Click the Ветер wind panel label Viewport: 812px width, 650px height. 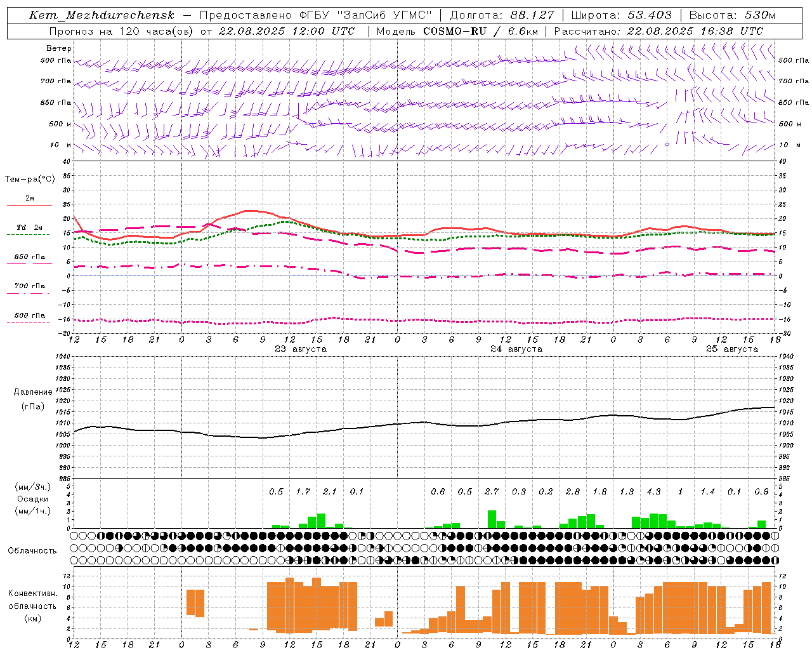tap(59, 48)
